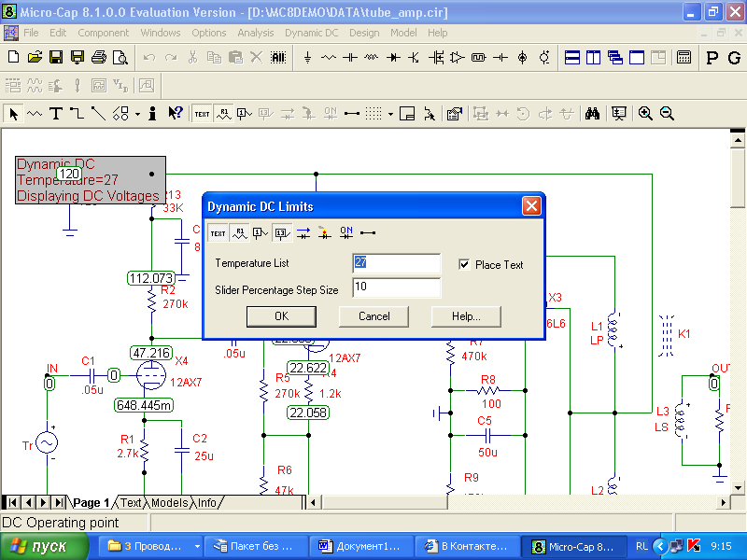Click the Kaspersky tray icon

click(694, 546)
